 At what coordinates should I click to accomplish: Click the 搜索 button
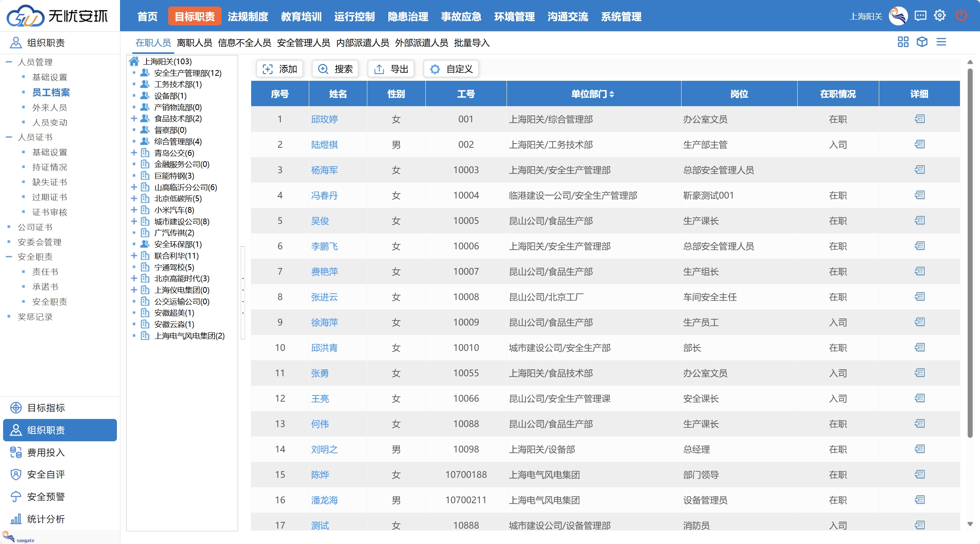(335, 69)
